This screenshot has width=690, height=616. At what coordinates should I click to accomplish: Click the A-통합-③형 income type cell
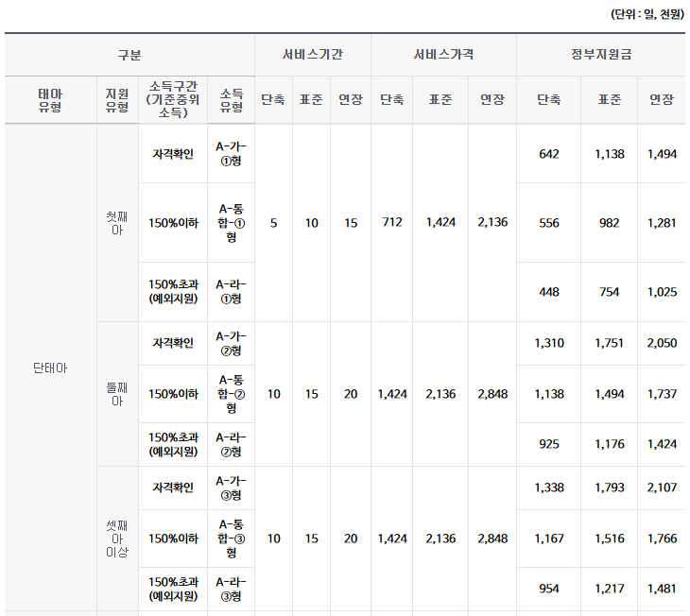click(x=231, y=539)
